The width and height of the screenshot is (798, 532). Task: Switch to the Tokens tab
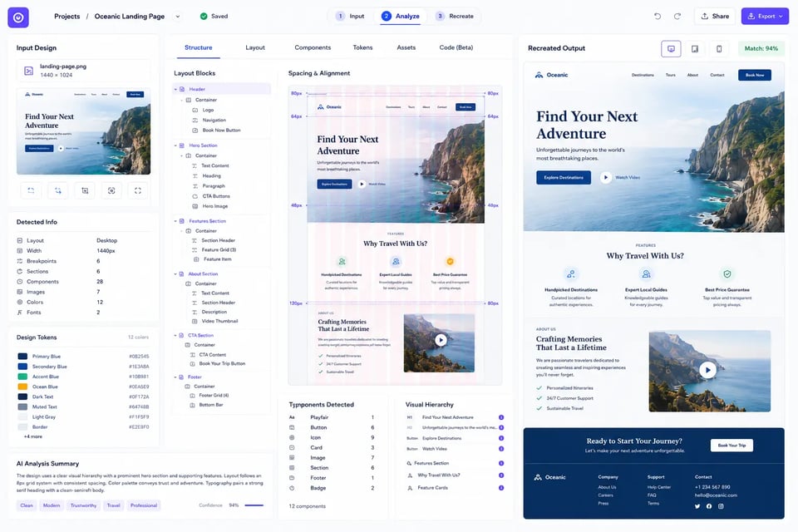(x=363, y=47)
